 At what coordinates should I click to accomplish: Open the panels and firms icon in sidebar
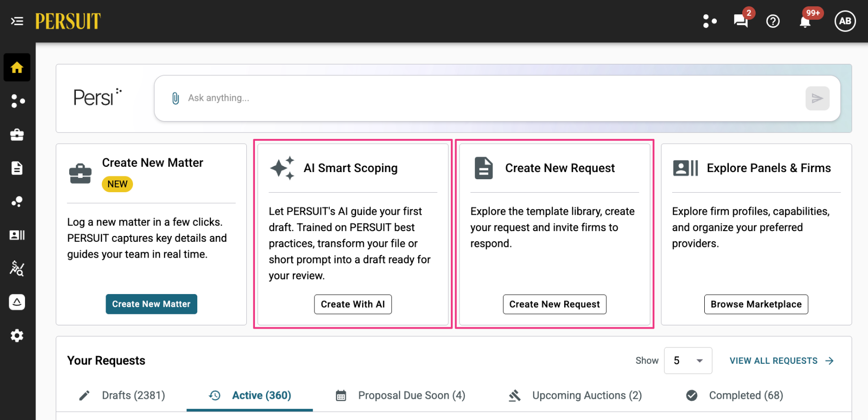[x=17, y=235]
